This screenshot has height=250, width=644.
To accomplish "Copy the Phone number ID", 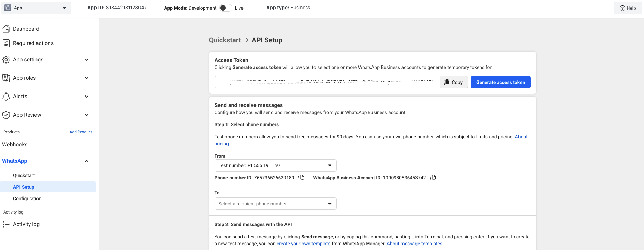I will tap(301, 178).
